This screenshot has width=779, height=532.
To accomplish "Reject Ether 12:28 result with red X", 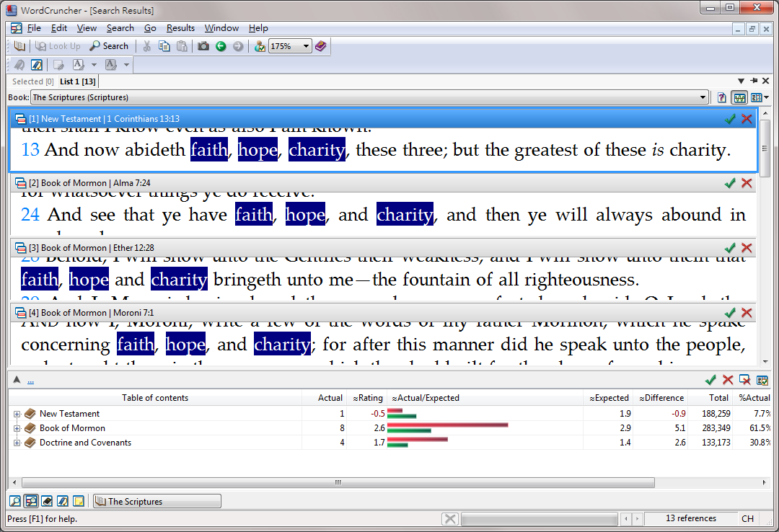I will click(x=747, y=248).
